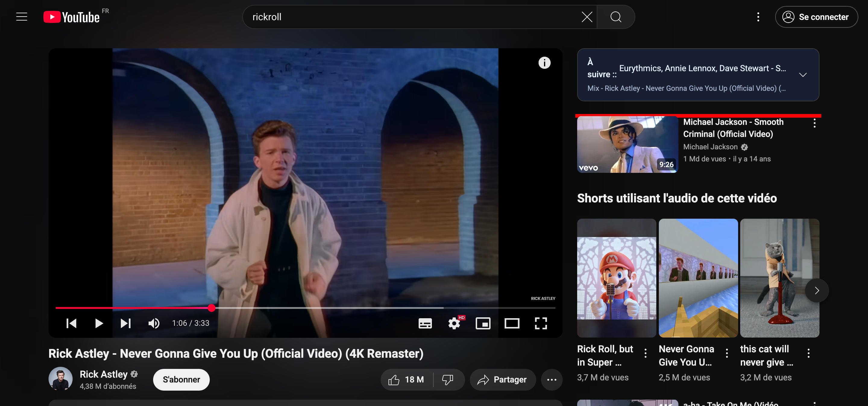868x406 pixels.
Task: Open the player settings gear
Action: click(454, 323)
